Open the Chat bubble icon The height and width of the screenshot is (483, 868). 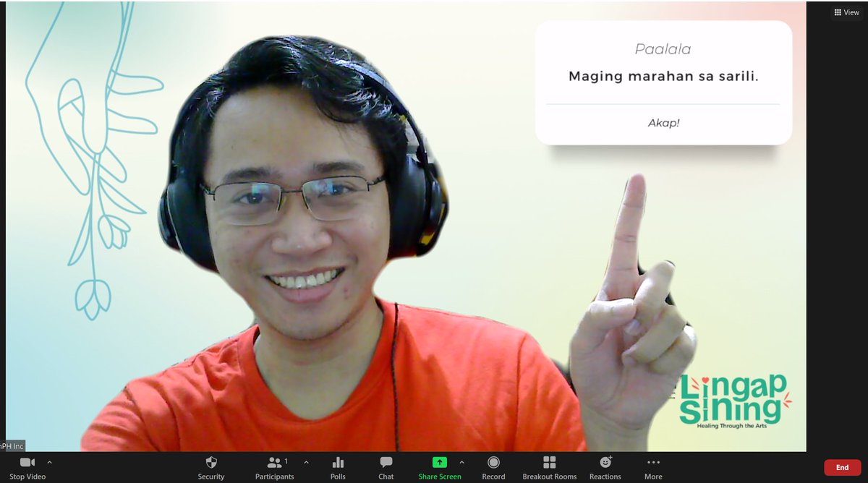pos(386,462)
